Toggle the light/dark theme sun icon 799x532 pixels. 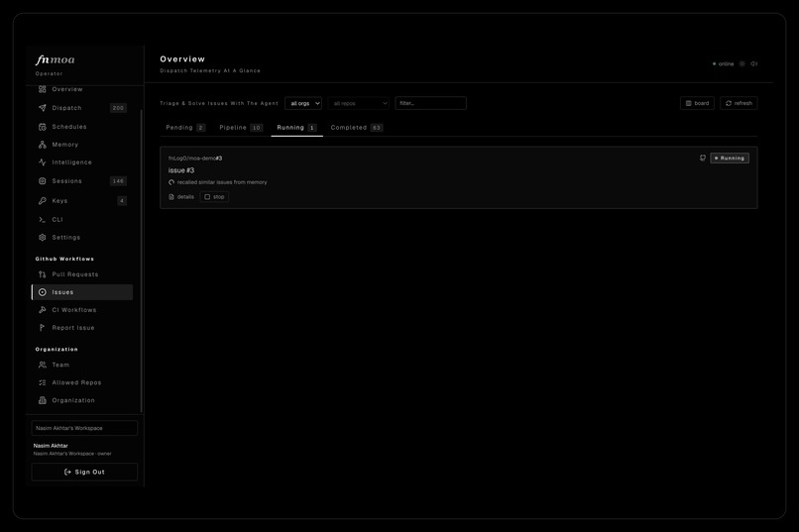pos(742,64)
